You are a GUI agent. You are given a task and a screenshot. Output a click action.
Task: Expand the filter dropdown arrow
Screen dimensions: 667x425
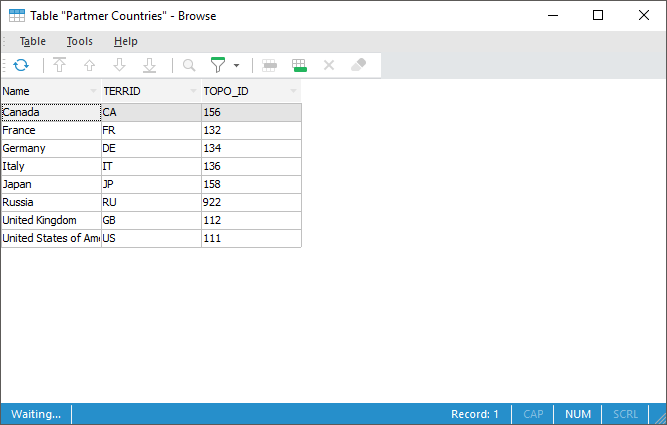click(x=237, y=66)
